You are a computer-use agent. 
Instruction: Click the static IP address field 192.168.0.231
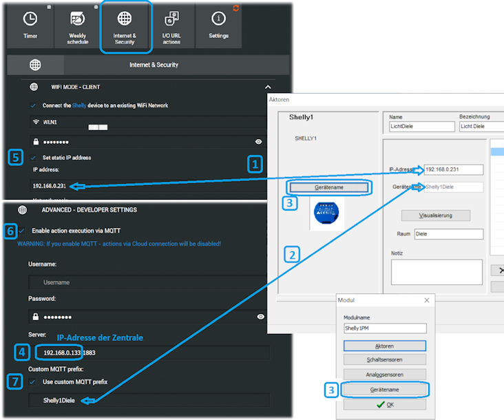tap(148, 186)
